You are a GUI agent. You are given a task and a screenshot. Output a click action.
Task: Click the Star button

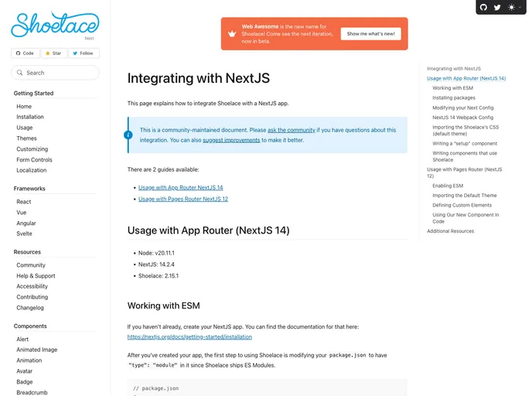pyautogui.click(x=53, y=53)
